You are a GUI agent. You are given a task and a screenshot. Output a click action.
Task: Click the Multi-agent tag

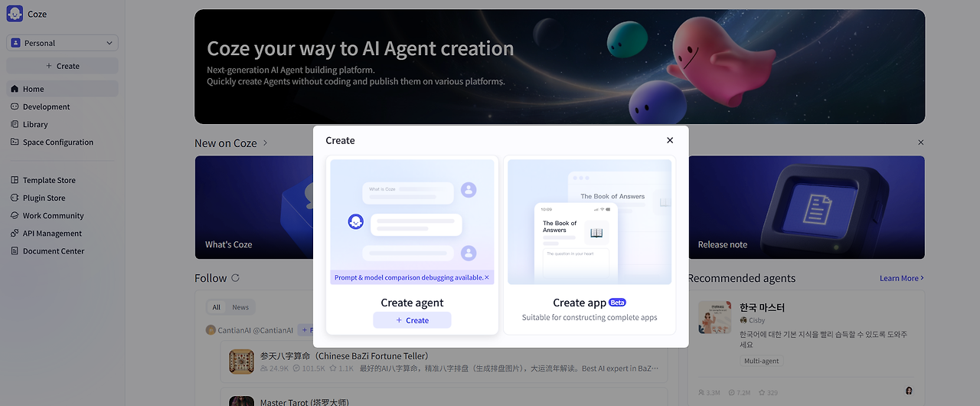(x=761, y=361)
